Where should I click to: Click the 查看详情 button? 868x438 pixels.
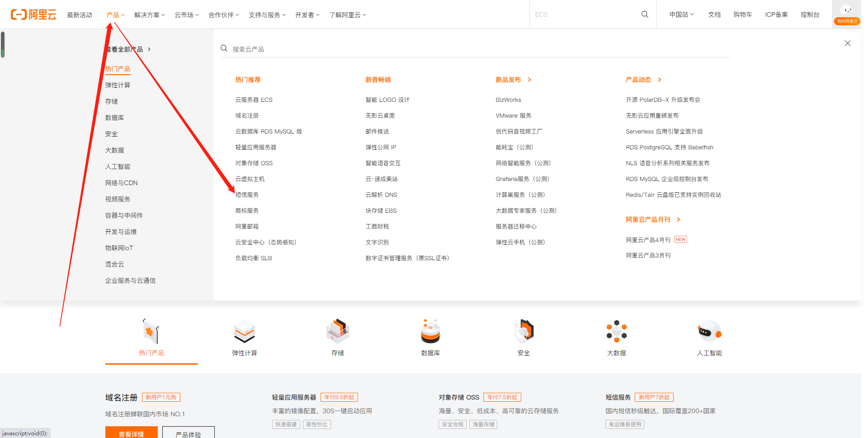(132, 433)
